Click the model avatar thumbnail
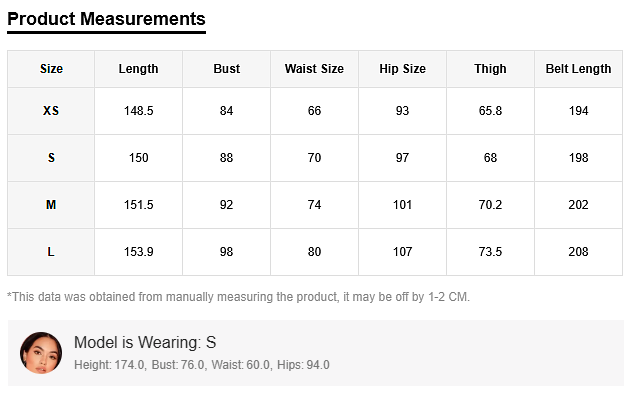 coord(41,353)
